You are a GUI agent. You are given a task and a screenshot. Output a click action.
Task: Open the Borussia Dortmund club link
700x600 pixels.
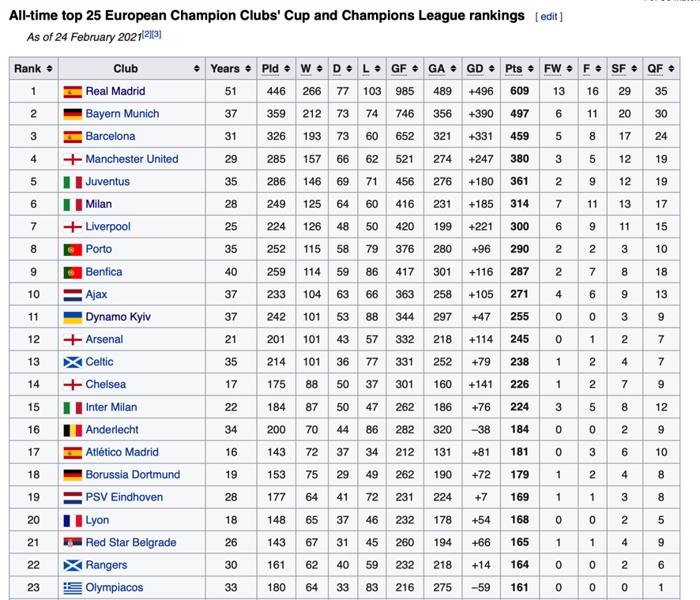pyautogui.click(x=133, y=475)
